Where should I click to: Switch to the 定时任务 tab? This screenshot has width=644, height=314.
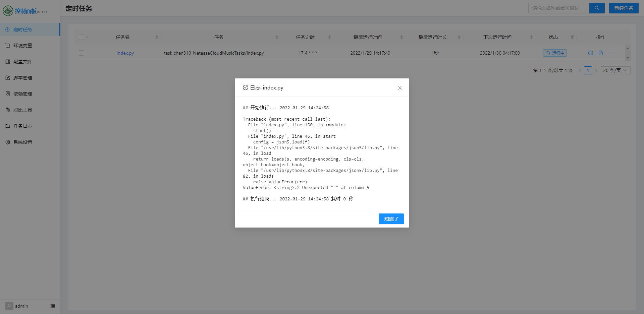click(x=22, y=29)
